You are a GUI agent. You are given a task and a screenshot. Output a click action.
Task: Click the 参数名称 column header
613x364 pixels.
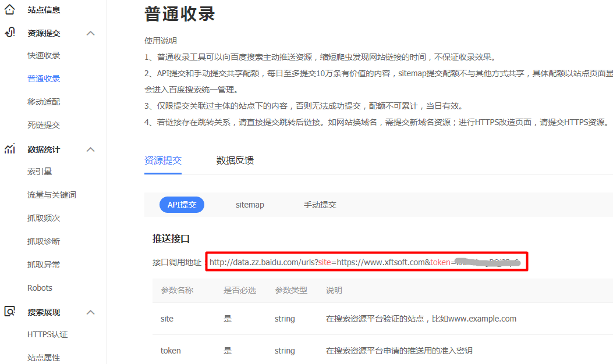coord(177,290)
